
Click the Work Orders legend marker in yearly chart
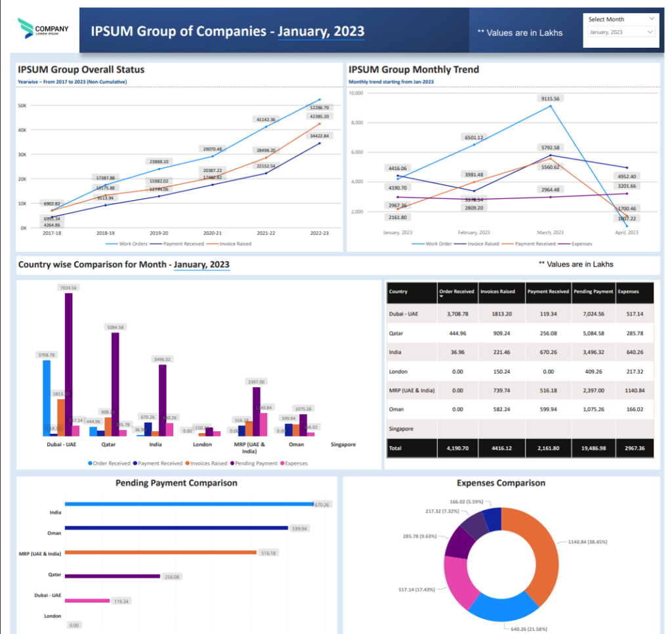point(110,243)
